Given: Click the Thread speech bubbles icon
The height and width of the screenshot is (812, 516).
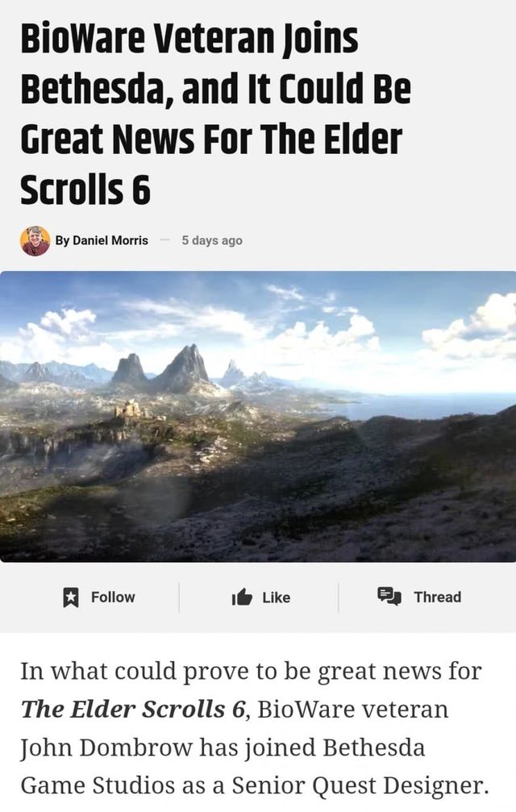Looking at the screenshot, I should (389, 596).
